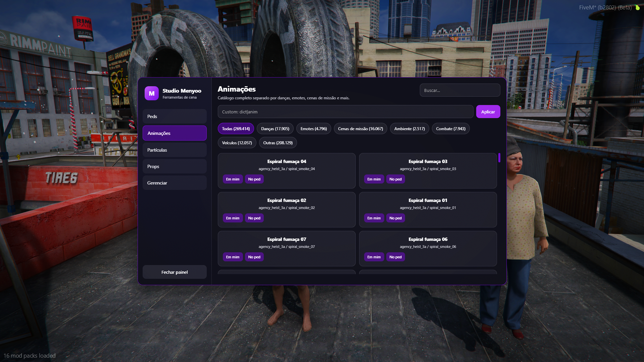Open the Partículas section
644x362 pixels.
pyautogui.click(x=175, y=150)
